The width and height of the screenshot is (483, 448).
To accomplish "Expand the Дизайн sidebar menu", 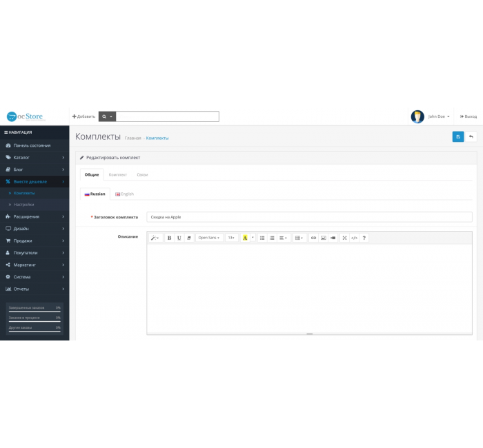I will tap(34, 229).
